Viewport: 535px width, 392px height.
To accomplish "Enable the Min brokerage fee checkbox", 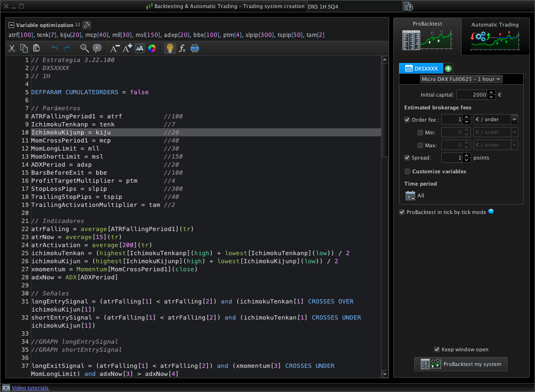I will pyautogui.click(x=420, y=132).
